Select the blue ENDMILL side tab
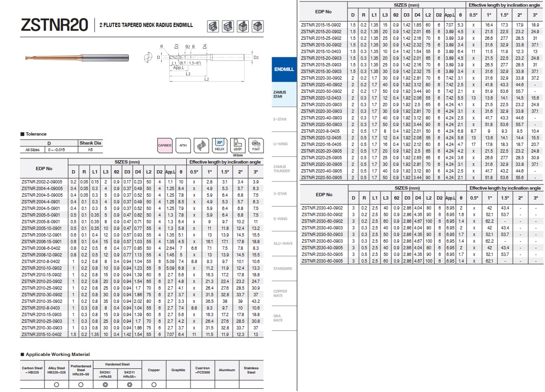 point(284,70)
